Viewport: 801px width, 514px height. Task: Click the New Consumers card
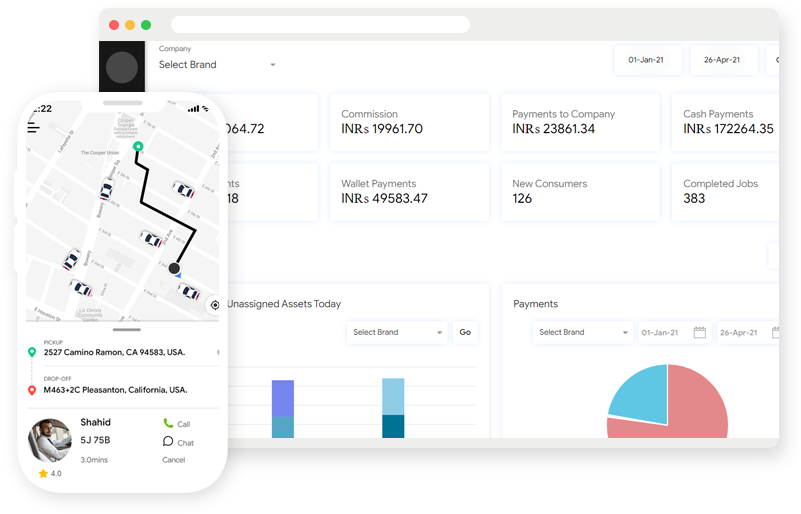click(580, 192)
